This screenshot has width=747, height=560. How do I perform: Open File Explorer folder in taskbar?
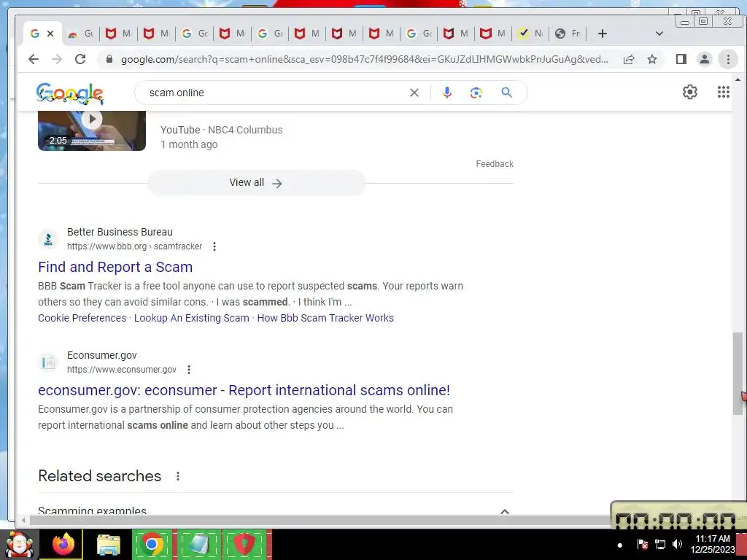click(109, 545)
